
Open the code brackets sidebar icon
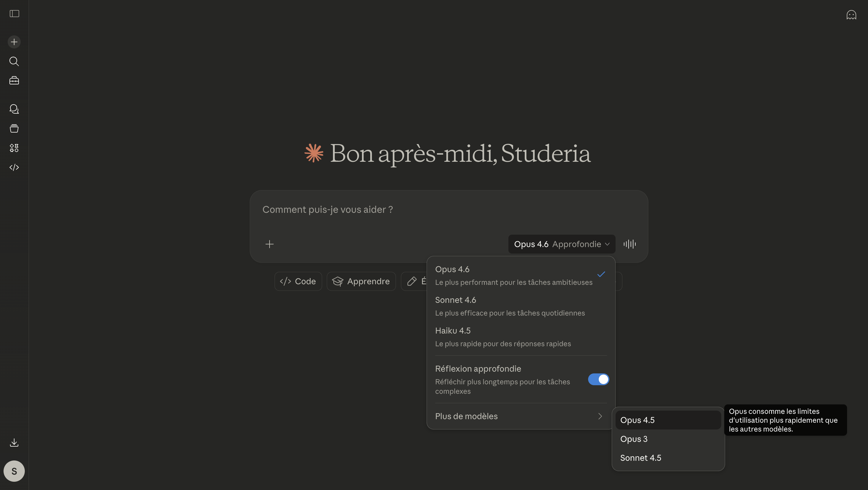pos(14,167)
